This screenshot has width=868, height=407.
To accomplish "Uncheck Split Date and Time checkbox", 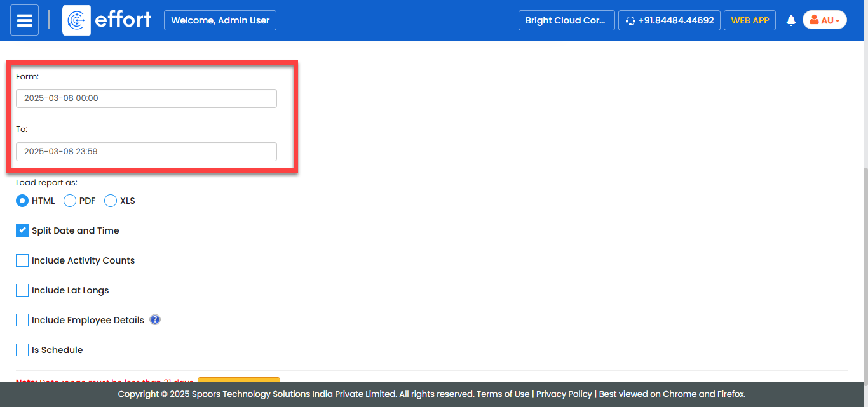I will (22, 230).
